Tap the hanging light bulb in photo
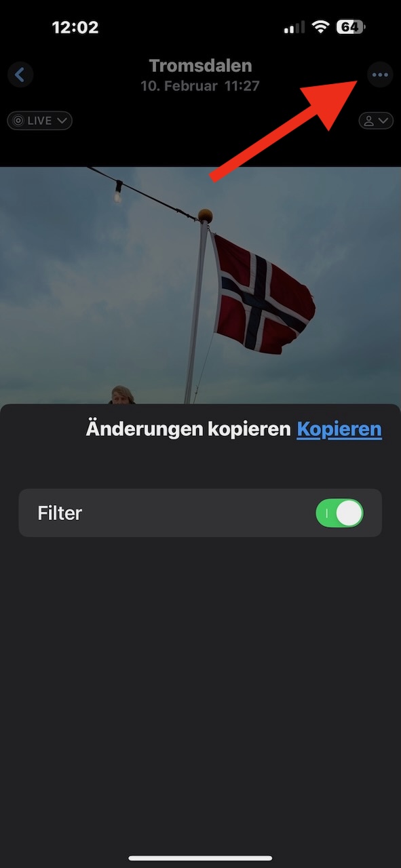The width and height of the screenshot is (401, 868). (x=118, y=192)
